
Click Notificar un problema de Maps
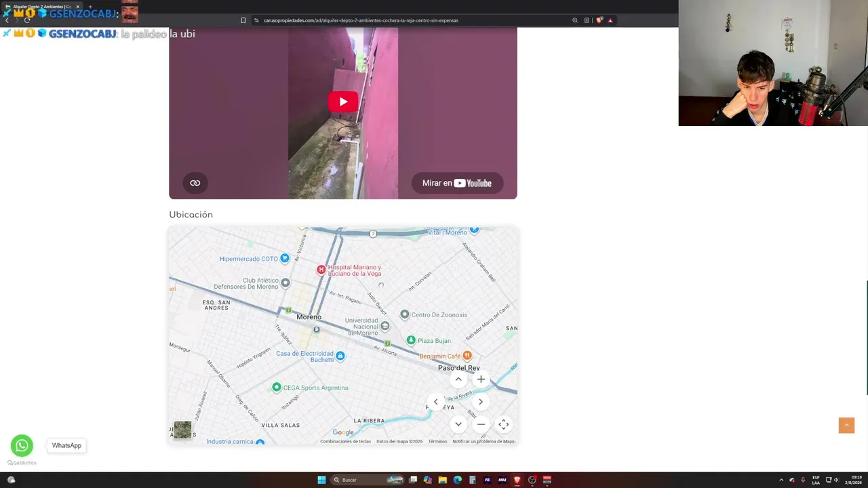484,441
